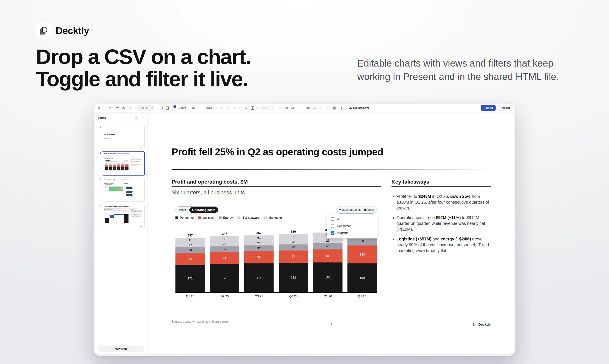This screenshot has height=364, width=609.
Task: Click the bulleted list icon
Action: (299, 108)
